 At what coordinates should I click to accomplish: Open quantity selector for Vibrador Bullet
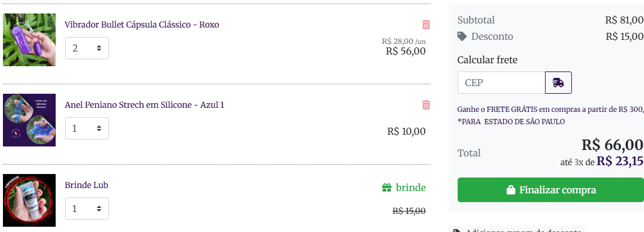87,48
